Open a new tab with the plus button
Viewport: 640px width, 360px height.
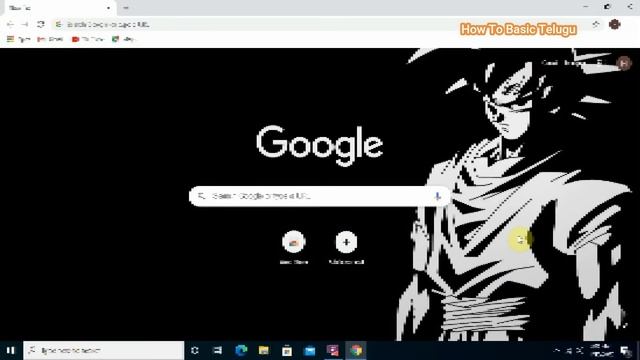pyautogui.click(x=126, y=8)
